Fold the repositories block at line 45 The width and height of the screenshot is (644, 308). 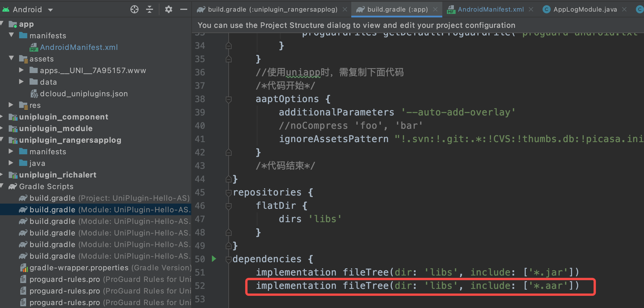click(229, 193)
